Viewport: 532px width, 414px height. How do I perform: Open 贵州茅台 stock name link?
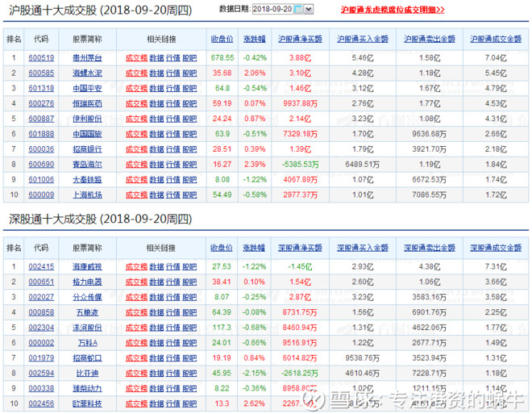point(87,58)
